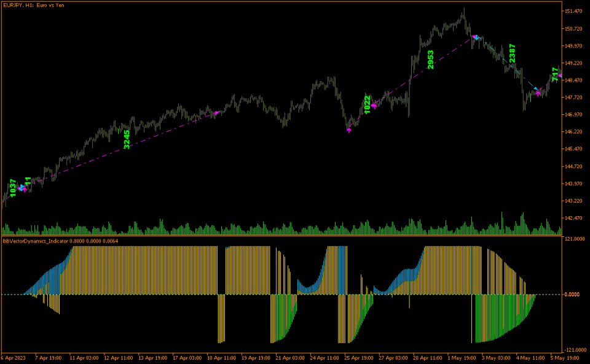Open the 151.470 price scale entry

point(575,10)
